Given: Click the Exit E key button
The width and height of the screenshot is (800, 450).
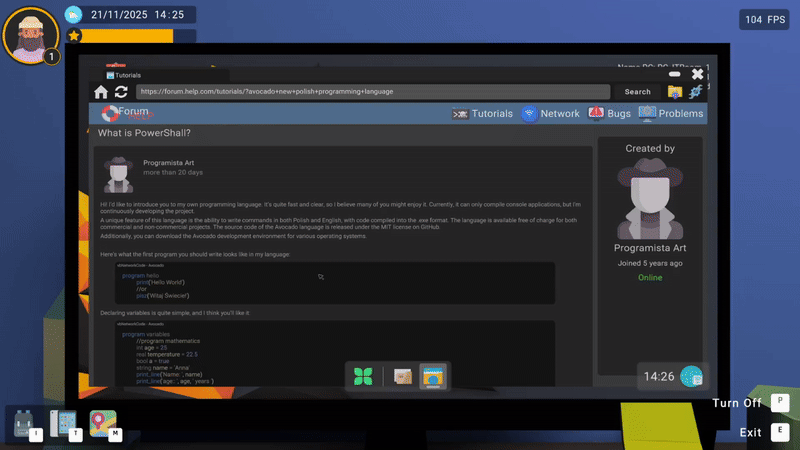Looking at the screenshot, I should click(x=780, y=432).
